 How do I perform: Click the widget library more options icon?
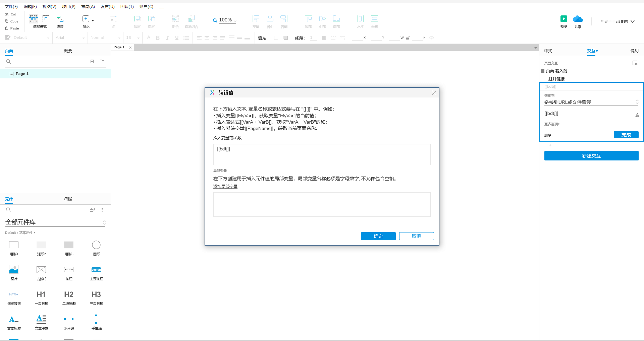tap(102, 210)
